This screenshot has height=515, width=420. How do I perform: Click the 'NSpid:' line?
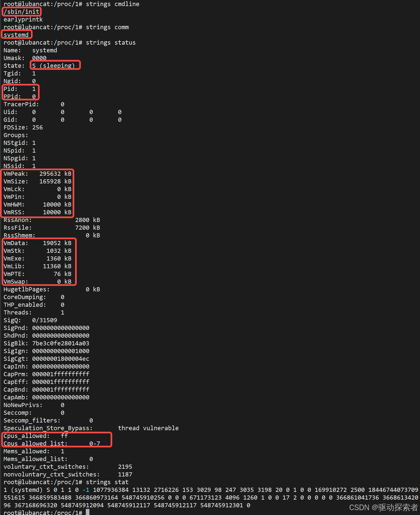pyautogui.click(x=20, y=150)
